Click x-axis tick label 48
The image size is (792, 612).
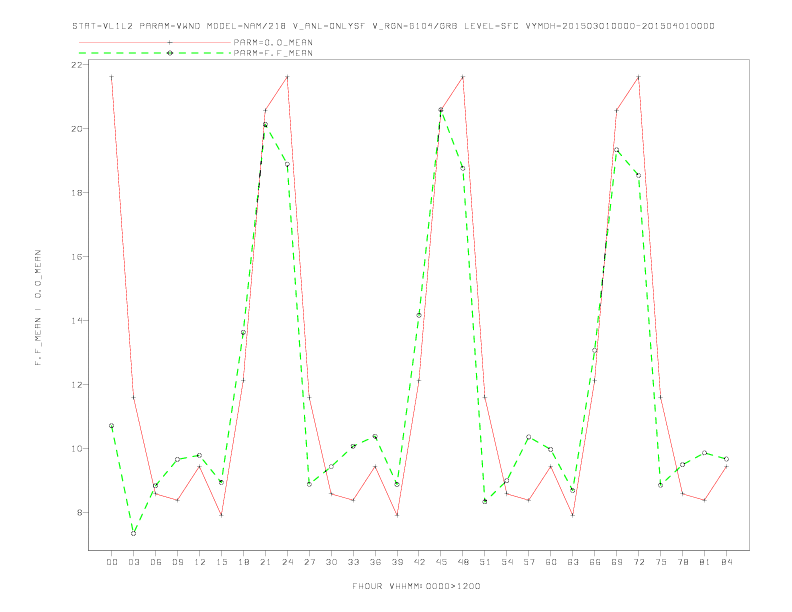click(x=463, y=562)
